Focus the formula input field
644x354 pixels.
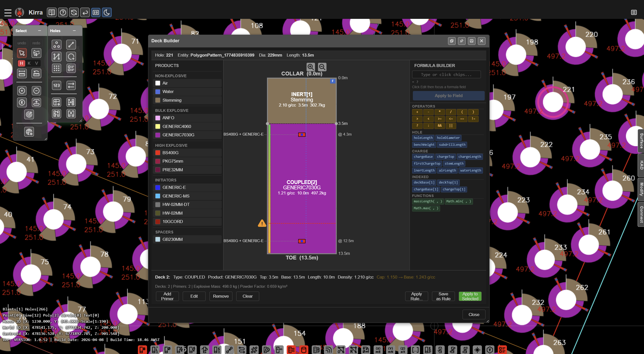446,74
